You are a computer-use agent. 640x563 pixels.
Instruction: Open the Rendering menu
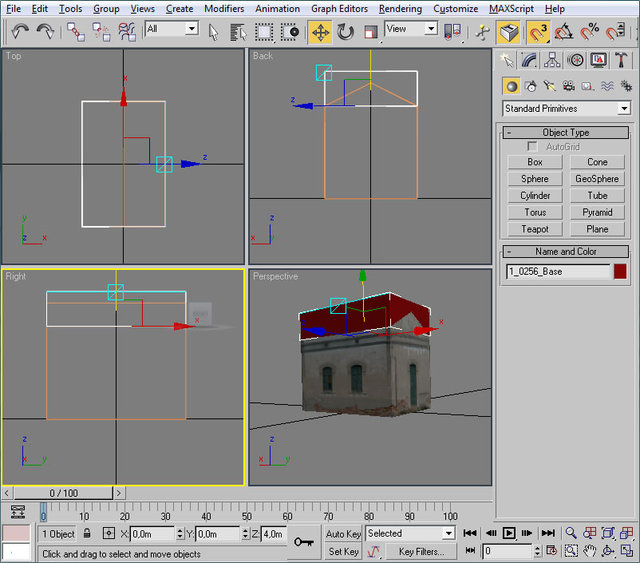(400, 8)
